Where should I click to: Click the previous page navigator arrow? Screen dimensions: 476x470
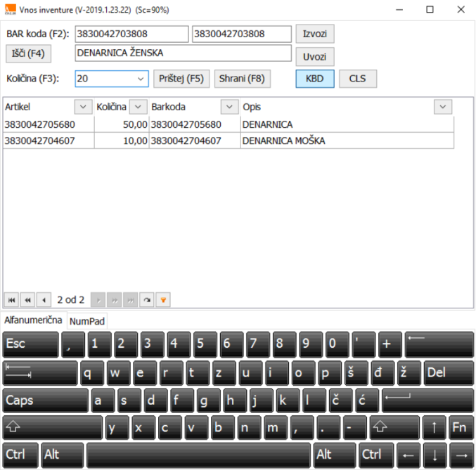pos(27,299)
